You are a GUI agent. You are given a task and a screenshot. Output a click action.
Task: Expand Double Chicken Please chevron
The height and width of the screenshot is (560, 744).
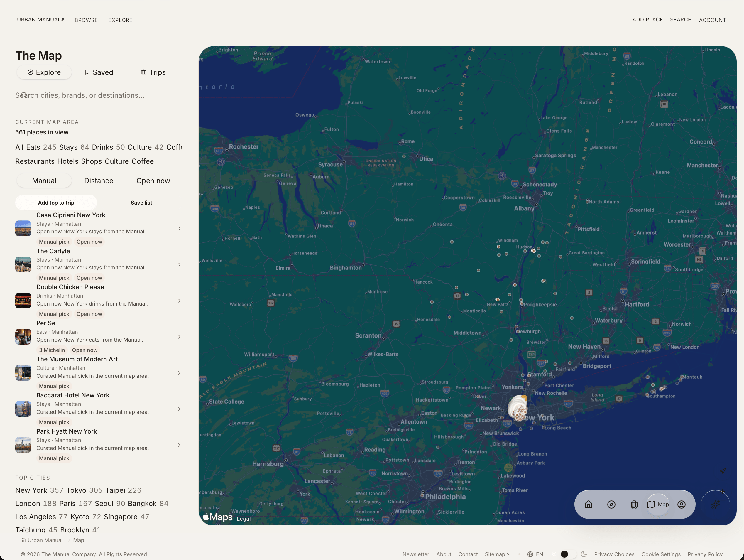pyautogui.click(x=179, y=301)
